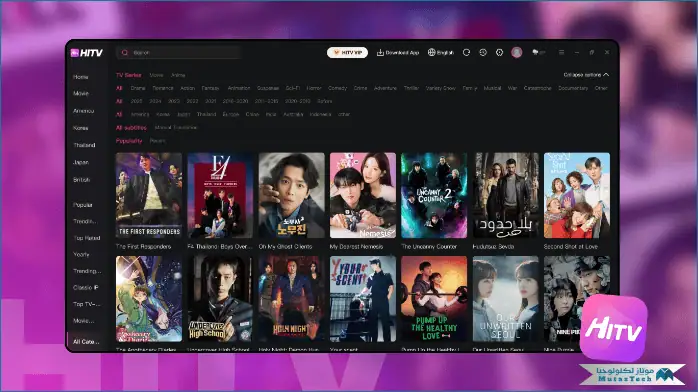Select All in the genre filter row
Image resolution: width=698 pixels, height=392 pixels.
click(119, 88)
